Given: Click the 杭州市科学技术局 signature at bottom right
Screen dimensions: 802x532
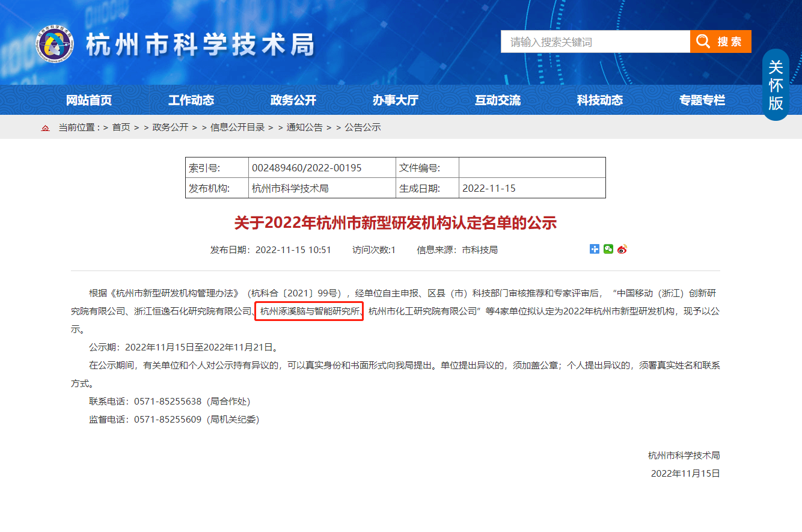Looking at the screenshot, I should click(684, 456).
